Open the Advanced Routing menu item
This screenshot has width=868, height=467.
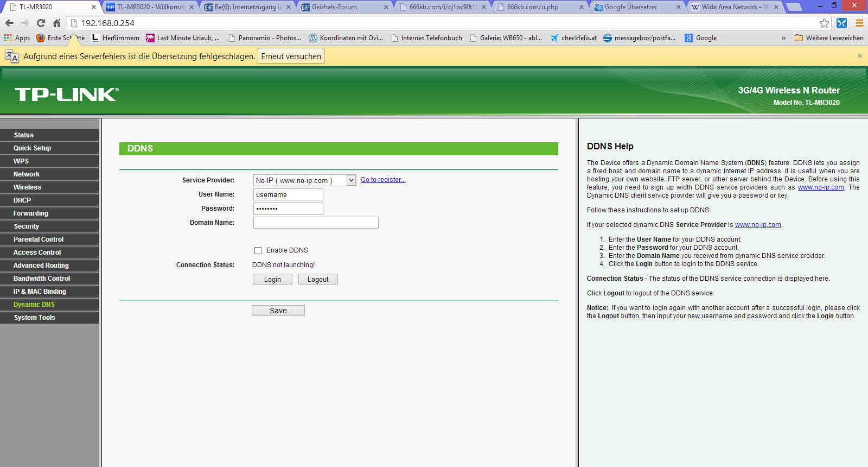(49, 266)
